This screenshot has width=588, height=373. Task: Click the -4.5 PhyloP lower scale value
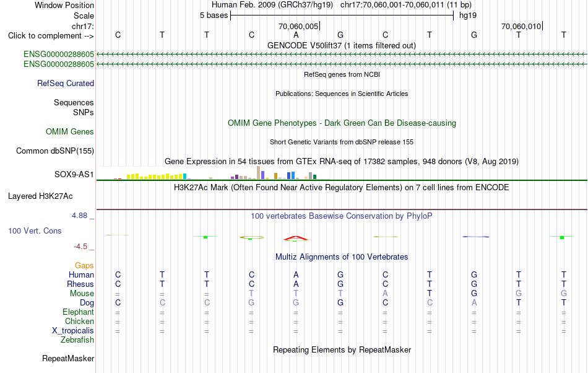tap(80, 246)
